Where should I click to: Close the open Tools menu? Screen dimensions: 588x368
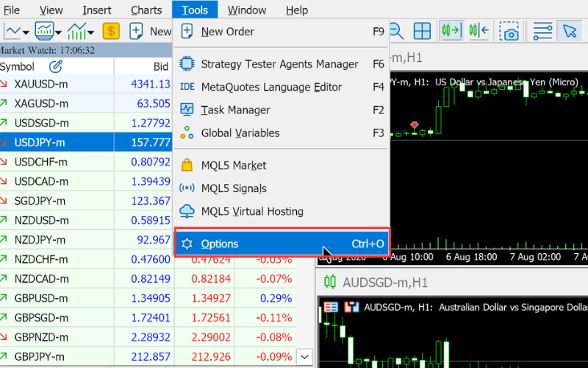[x=195, y=10]
